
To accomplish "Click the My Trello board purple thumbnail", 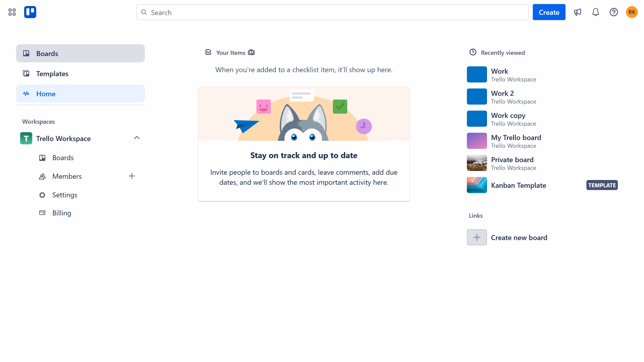I will coord(477,141).
